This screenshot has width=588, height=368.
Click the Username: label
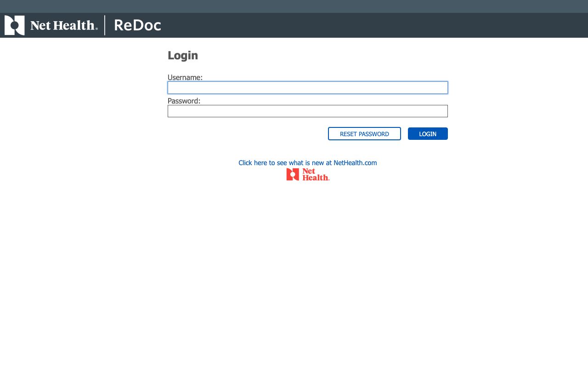[185, 77]
